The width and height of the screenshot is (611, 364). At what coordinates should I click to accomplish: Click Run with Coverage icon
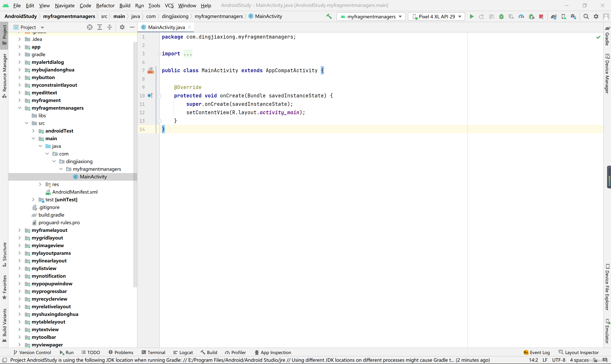click(511, 16)
